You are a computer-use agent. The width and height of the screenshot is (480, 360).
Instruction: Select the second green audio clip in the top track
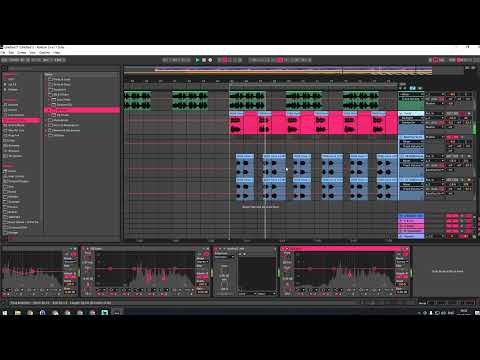coord(190,100)
